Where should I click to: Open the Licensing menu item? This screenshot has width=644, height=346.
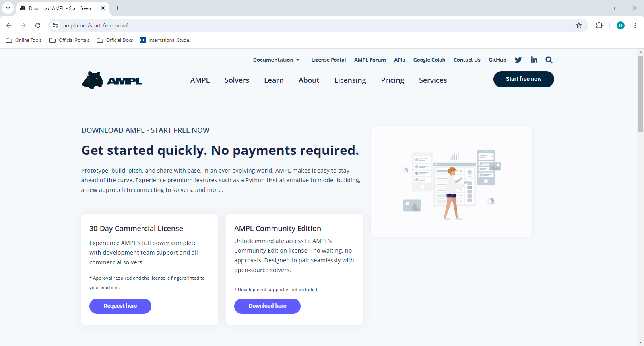click(350, 80)
